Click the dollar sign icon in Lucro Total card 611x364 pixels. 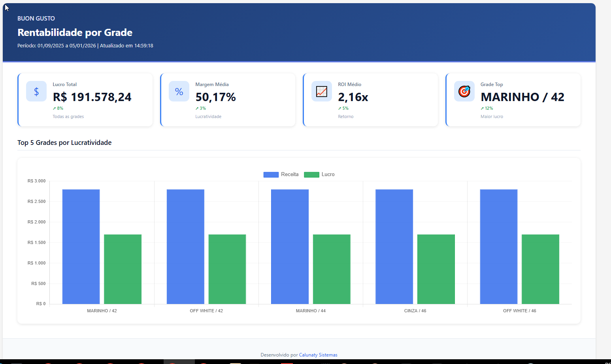(x=36, y=92)
